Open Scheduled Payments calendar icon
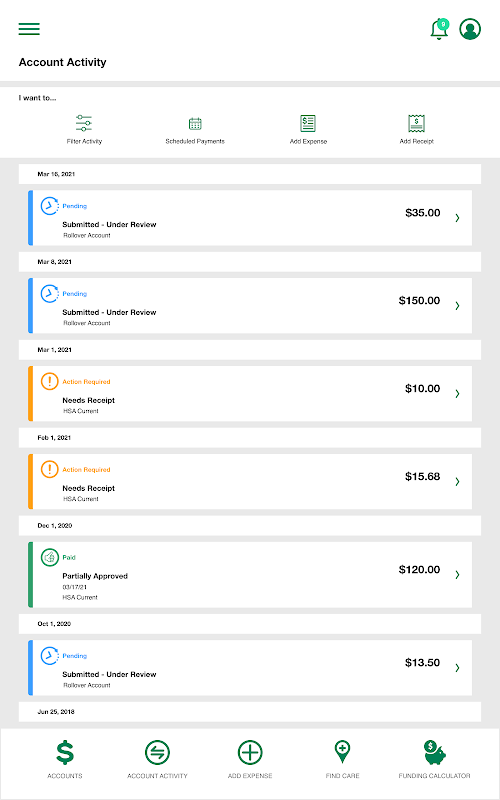This screenshot has height=800, width=500. 195,123
